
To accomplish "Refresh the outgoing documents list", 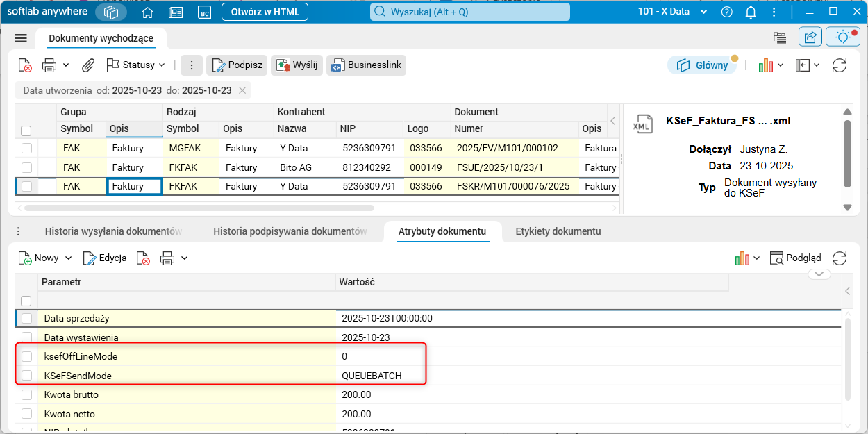I will pyautogui.click(x=840, y=65).
